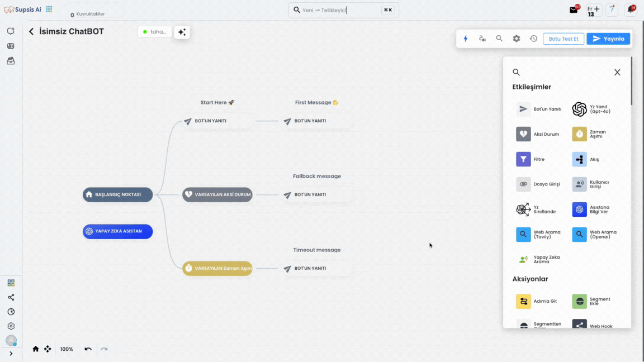The width and height of the screenshot is (644, 362).
Task: Open the user profile avatar
Action: pyautogui.click(x=11, y=340)
